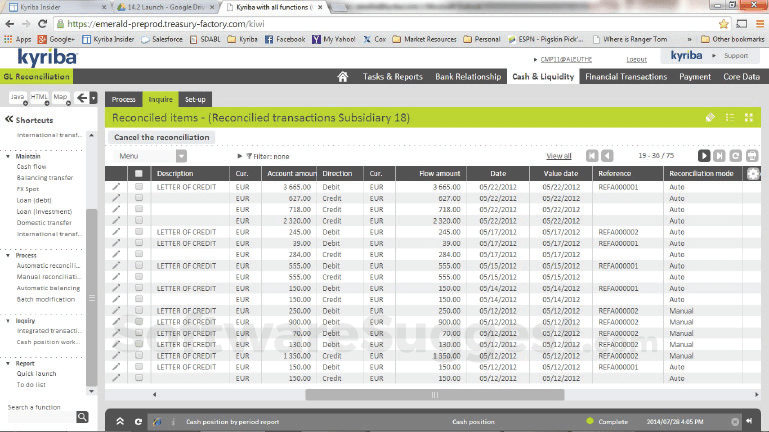The width and height of the screenshot is (769, 432).
Task: Open column settings gear icon
Action: pyautogui.click(x=753, y=174)
